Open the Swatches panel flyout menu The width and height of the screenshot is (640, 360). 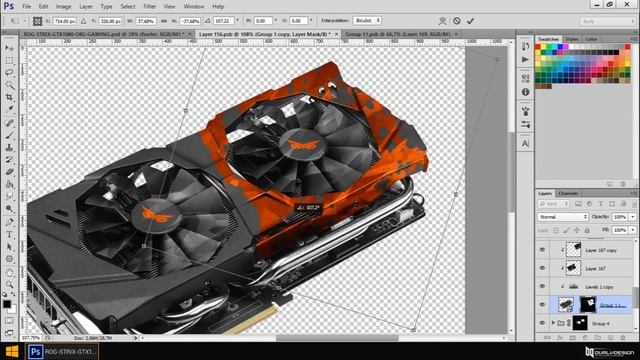633,39
